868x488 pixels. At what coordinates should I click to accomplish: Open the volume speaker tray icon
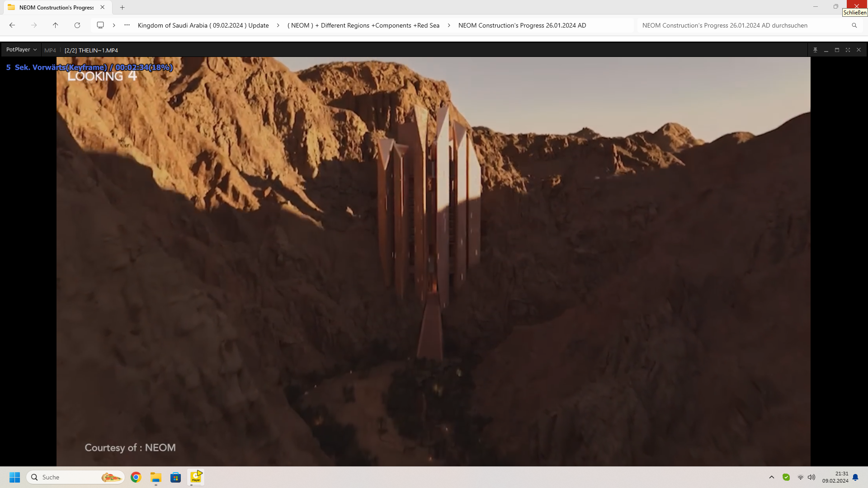coord(811,477)
